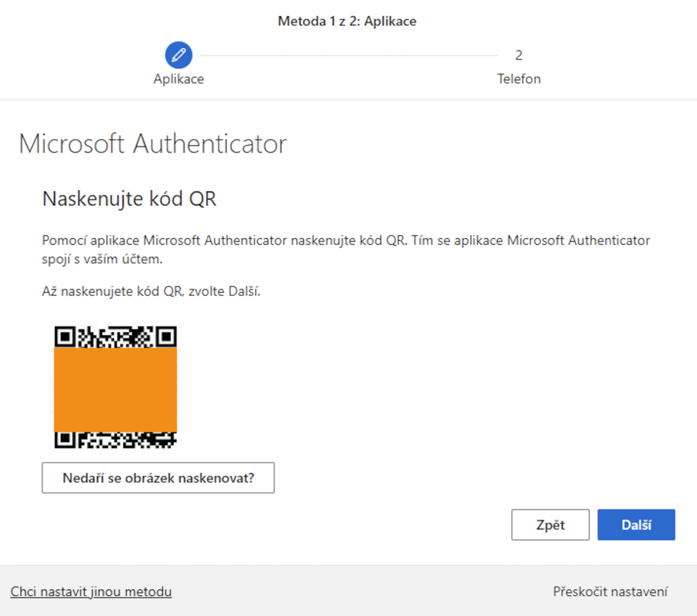Click the "Naskenujte kód QR" subheading
The height and width of the screenshot is (616, 697).
point(129,199)
